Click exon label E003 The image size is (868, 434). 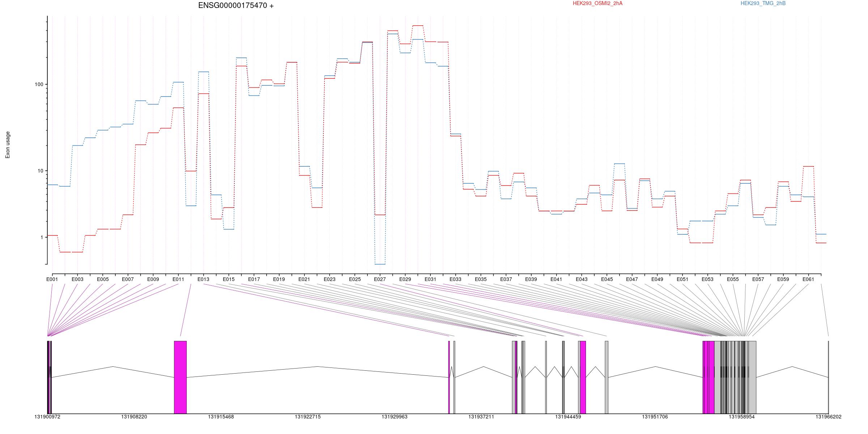[x=77, y=279]
